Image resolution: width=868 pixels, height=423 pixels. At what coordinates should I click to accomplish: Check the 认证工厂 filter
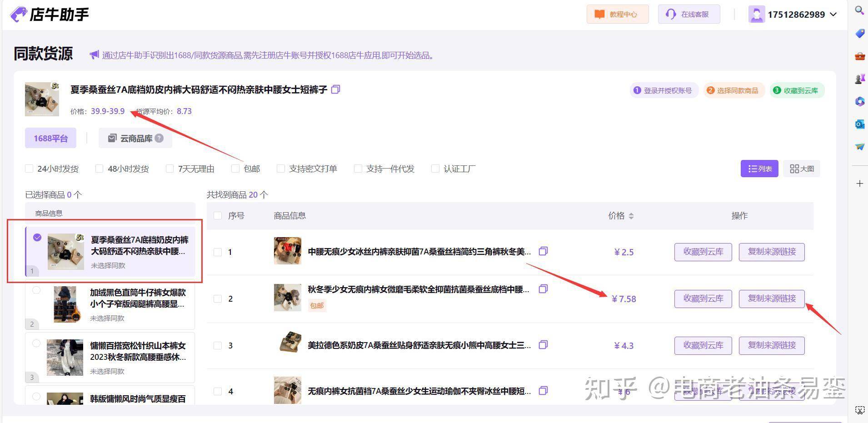click(x=435, y=169)
